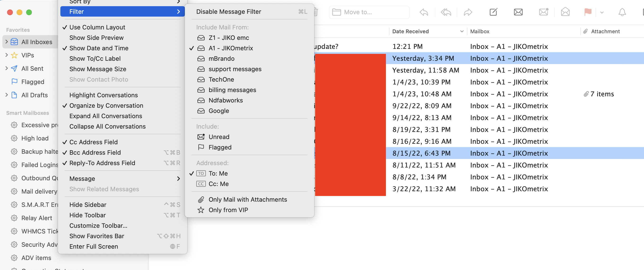Enable Only Mail with Attachments filter
Screen dimensions: 644x270
coord(248,199)
